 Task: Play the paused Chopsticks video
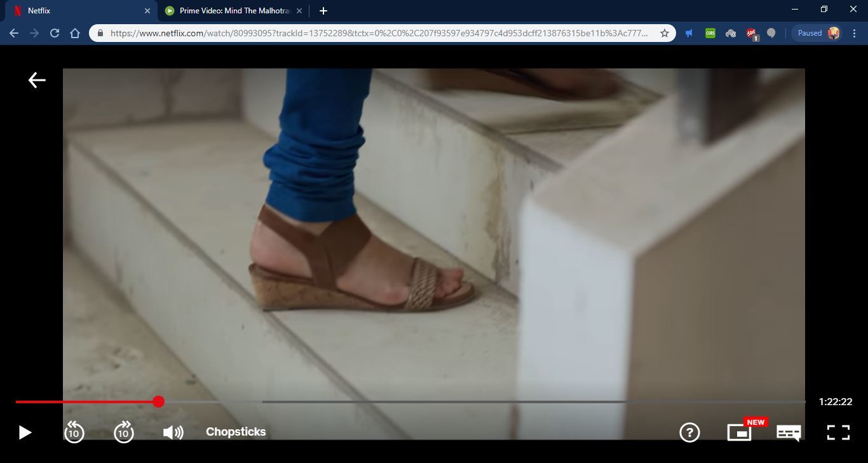coord(25,432)
